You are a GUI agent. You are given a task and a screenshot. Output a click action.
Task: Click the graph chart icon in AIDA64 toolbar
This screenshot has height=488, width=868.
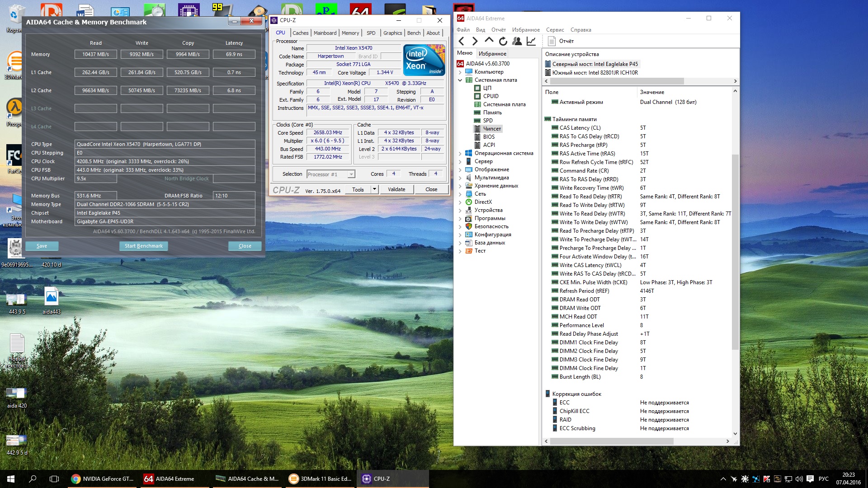531,41
